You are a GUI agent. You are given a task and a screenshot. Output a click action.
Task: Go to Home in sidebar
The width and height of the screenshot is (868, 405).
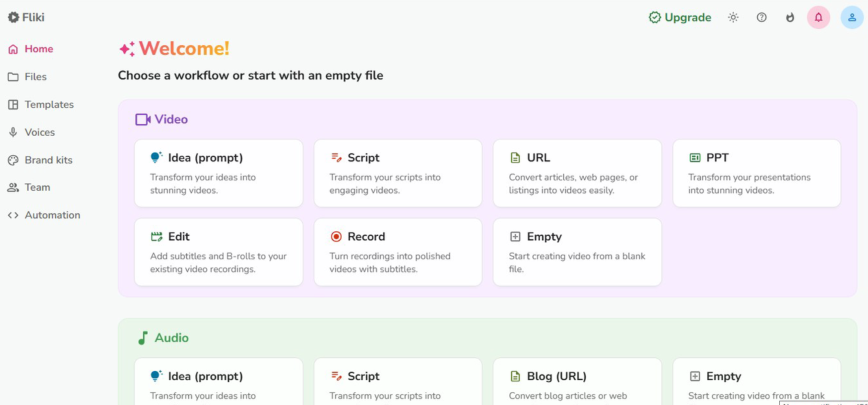(x=38, y=49)
